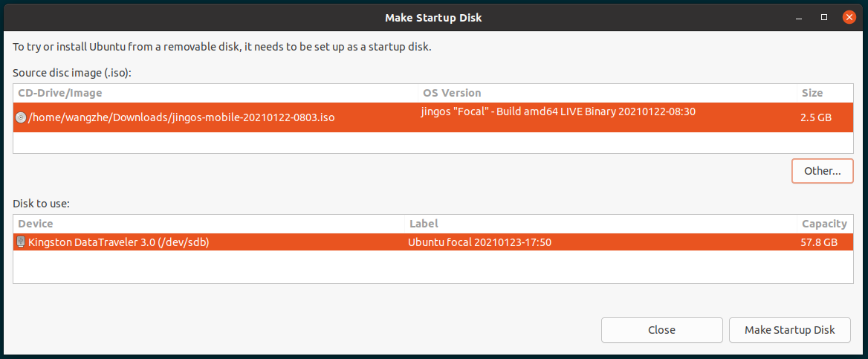This screenshot has width=868, height=359.
Task: Click the Label column header
Action: [423, 223]
